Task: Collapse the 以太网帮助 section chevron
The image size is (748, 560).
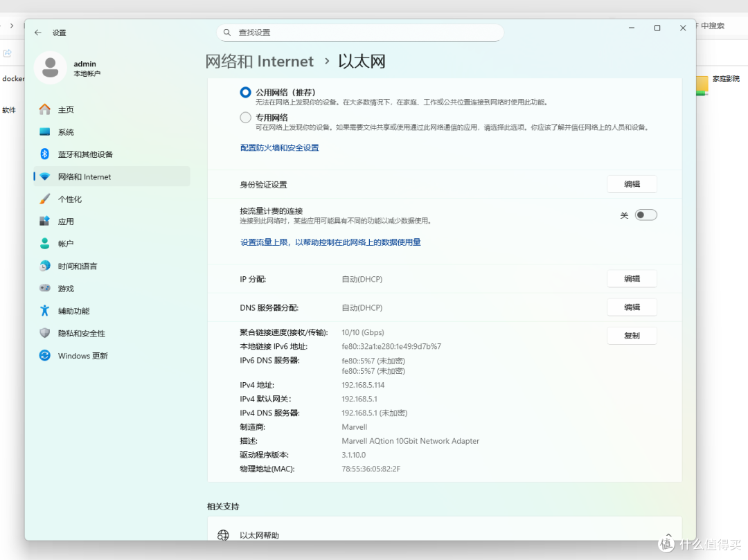Action: point(668,535)
